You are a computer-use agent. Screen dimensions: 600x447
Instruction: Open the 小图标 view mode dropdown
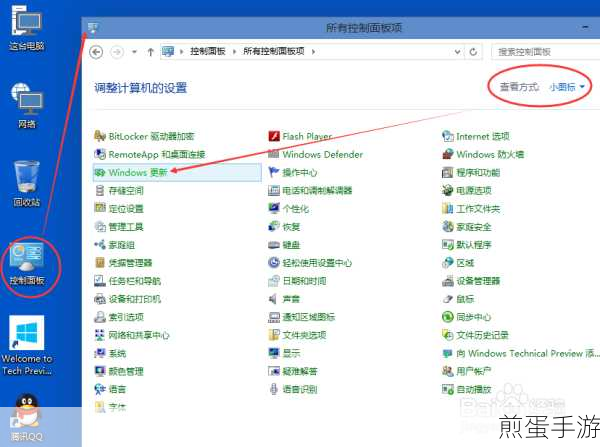[567, 87]
